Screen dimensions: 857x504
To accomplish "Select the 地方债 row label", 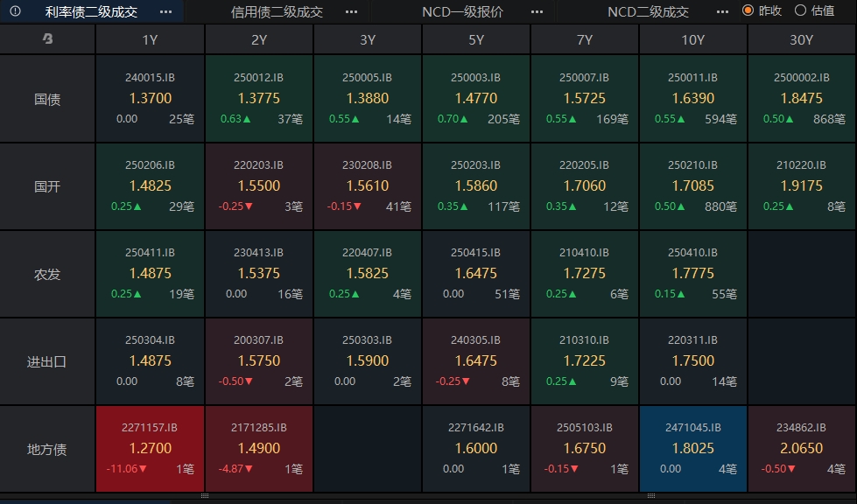I will pyautogui.click(x=47, y=449).
